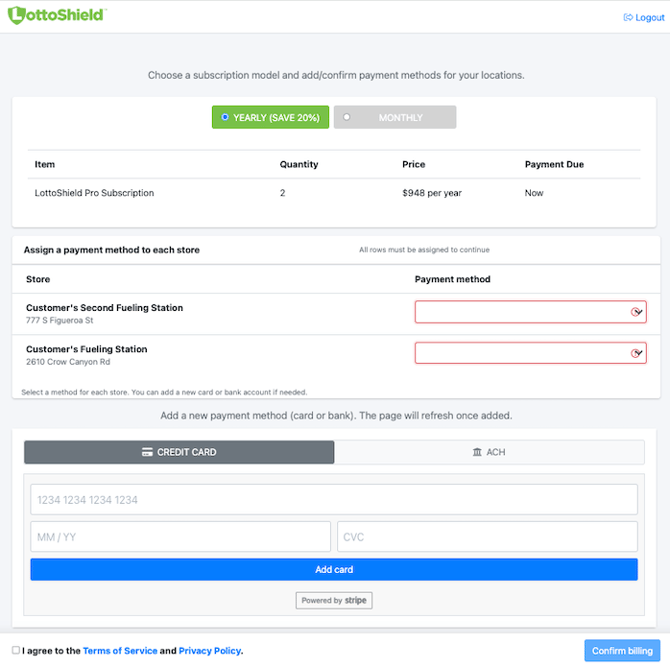Select the Yearly (Save 20%) radio option

click(x=225, y=117)
